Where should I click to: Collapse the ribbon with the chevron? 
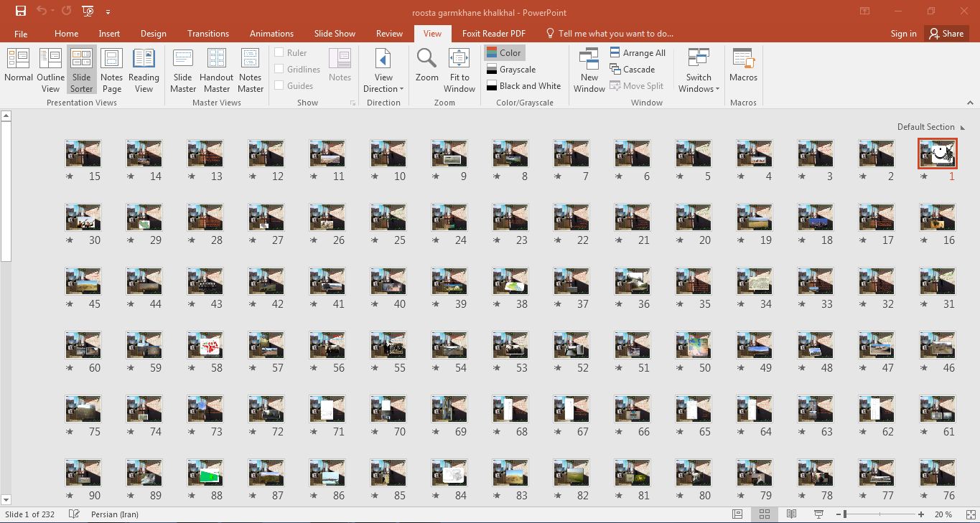pyautogui.click(x=970, y=103)
